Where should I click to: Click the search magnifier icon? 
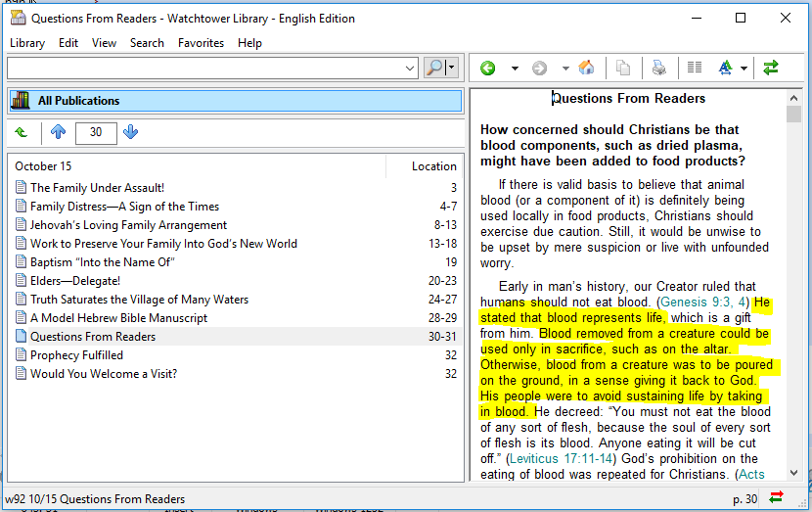click(434, 68)
